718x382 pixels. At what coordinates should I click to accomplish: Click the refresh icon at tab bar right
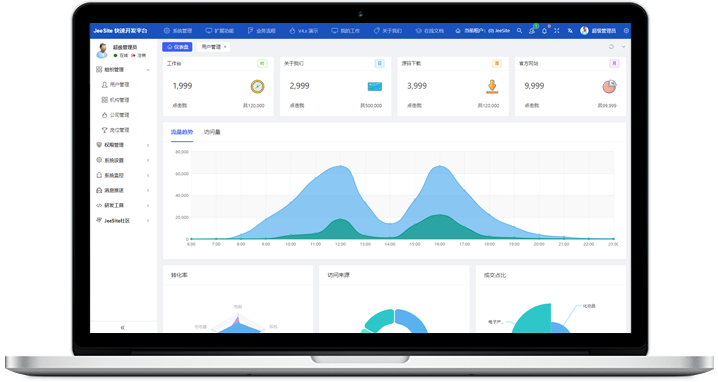point(611,47)
